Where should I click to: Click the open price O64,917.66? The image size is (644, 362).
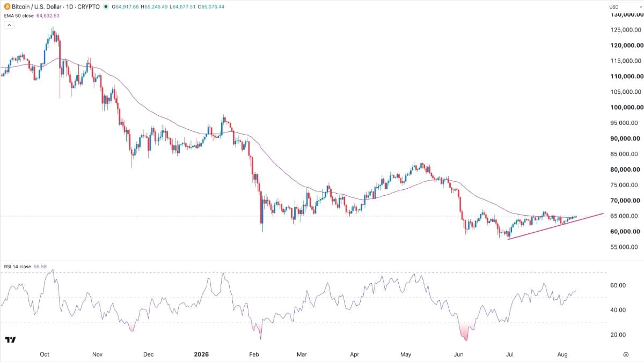[125, 7]
